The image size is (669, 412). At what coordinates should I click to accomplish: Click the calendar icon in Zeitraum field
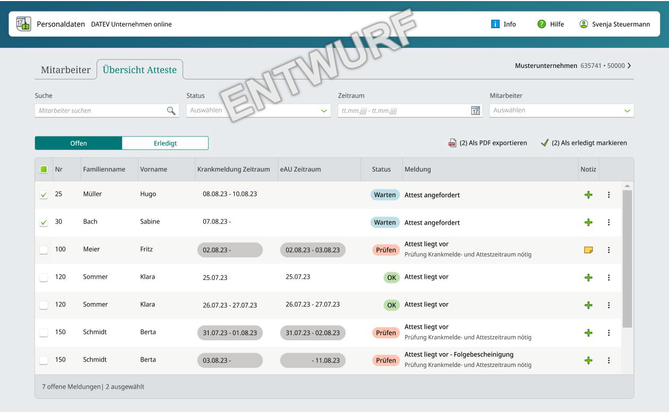click(x=476, y=111)
